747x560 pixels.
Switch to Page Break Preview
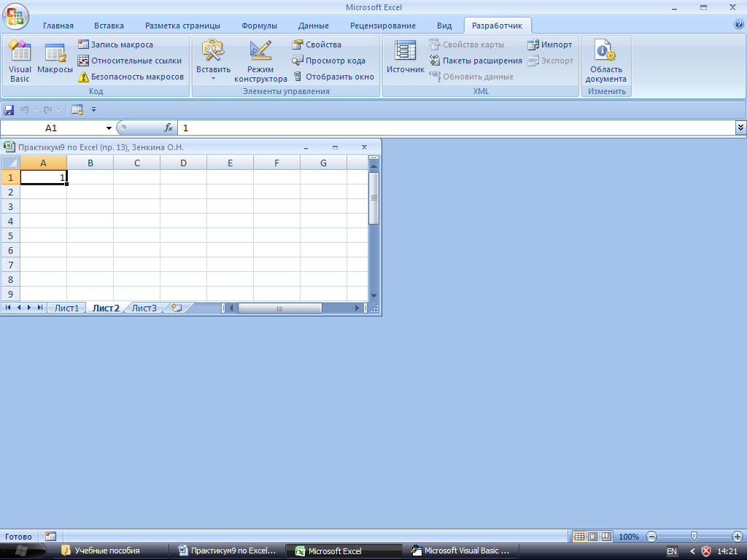[606, 537]
